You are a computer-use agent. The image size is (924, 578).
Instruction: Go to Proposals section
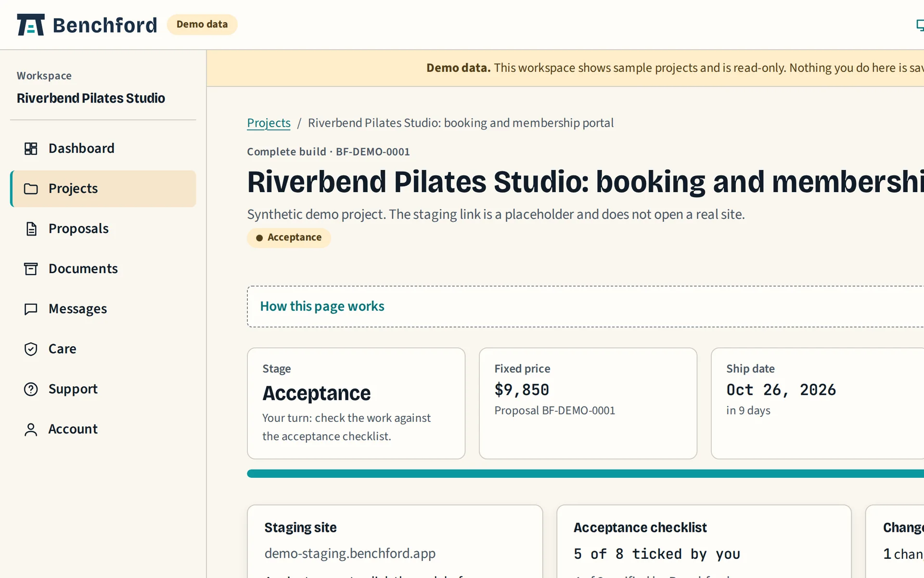tap(103, 229)
